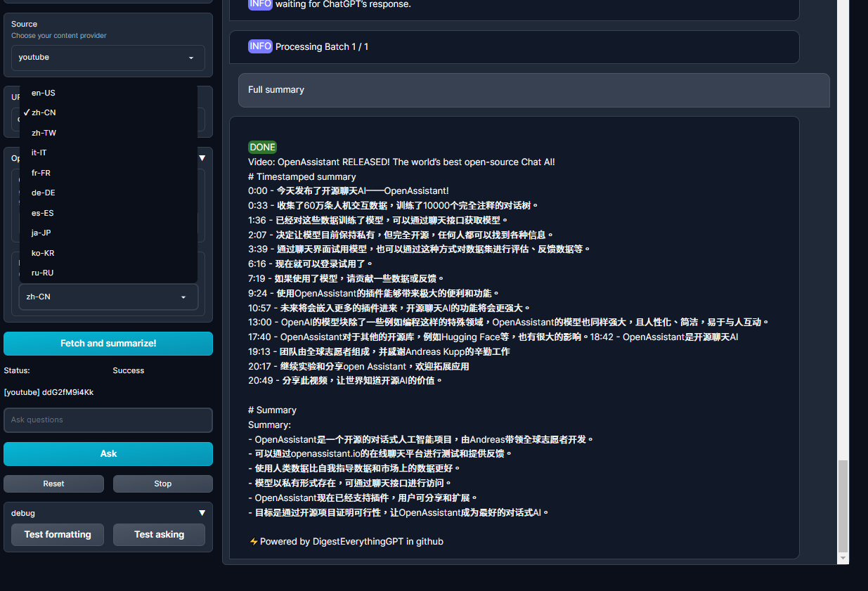868x591 pixels.
Task: Click the 13:00 timestamp summary line
Action: (509, 323)
